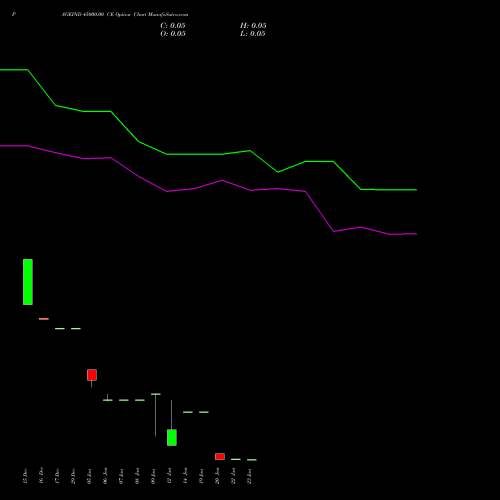Click the 23 Jan date axis label

[x=249, y=476]
